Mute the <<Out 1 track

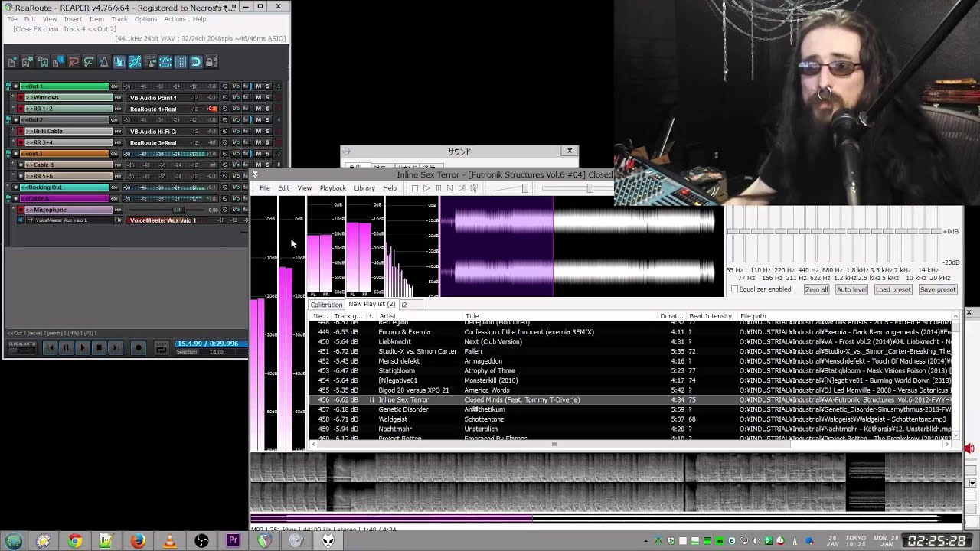point(258,86)
